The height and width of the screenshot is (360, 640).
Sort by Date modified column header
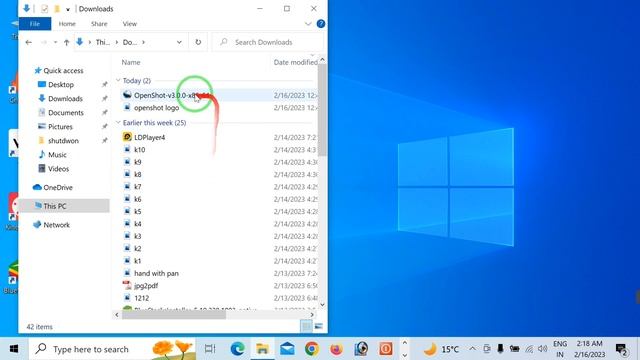296,62
